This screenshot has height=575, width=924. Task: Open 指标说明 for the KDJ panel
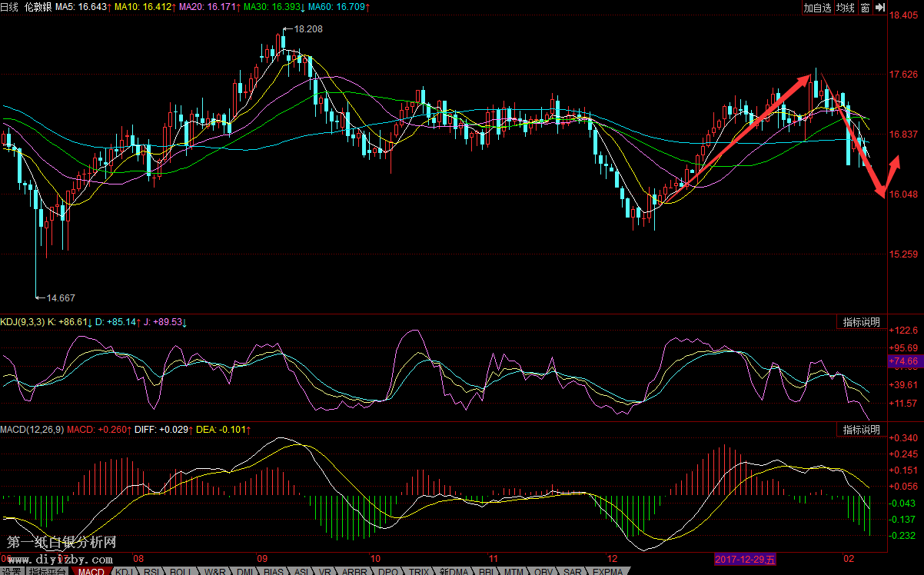click(861, 322)
